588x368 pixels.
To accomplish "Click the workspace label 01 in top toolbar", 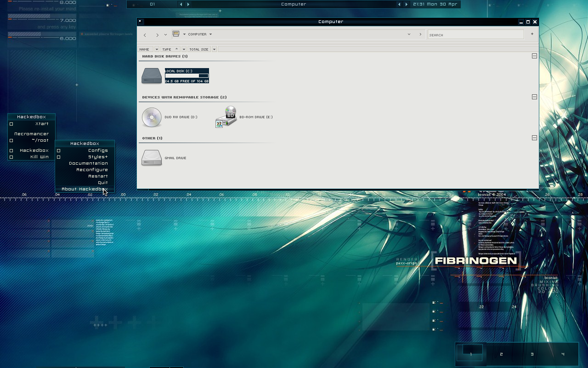I will (152, 4).
